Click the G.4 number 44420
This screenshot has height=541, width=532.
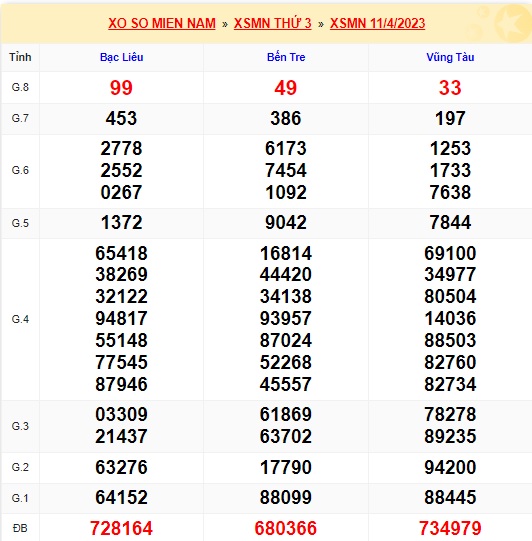(x=286, y=275)
